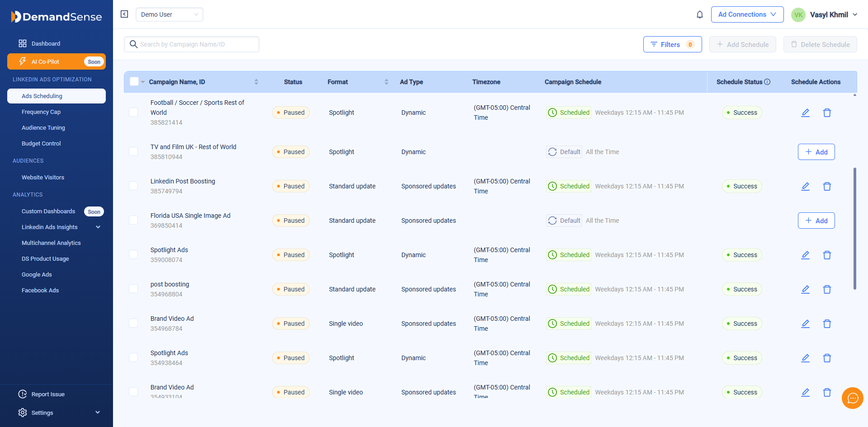The height and width of the screenshot is (427, 868).
Task: Check the checkbox for Brand Video Ad campaign
Action: [133, 323]
